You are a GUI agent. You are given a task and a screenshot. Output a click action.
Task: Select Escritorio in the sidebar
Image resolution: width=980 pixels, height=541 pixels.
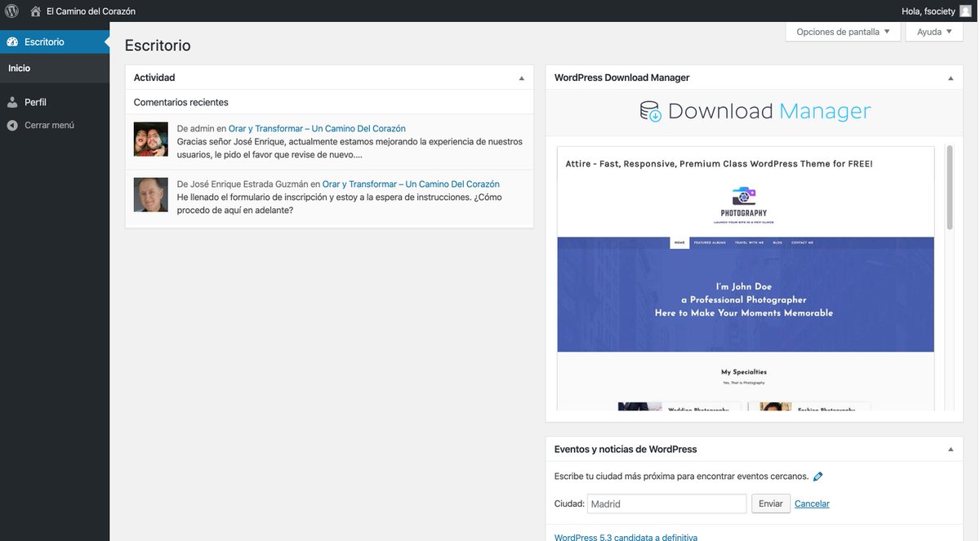[55, 42]
